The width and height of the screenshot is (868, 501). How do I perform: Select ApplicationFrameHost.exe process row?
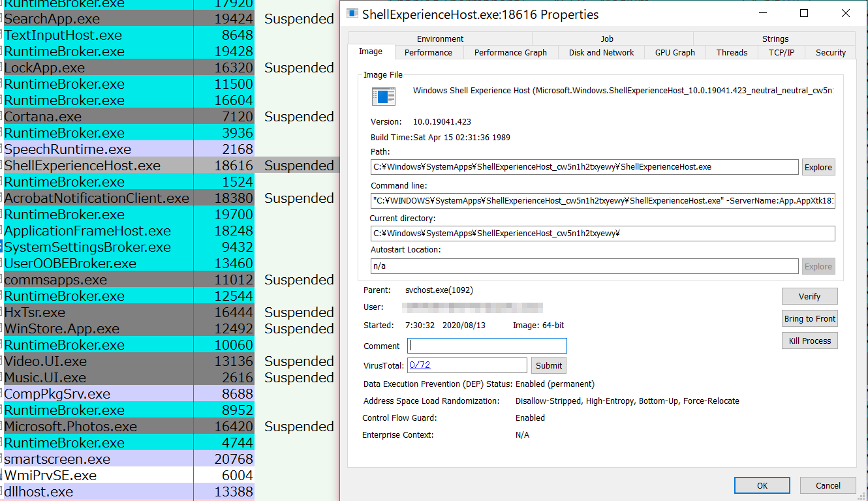coord(129,231)
